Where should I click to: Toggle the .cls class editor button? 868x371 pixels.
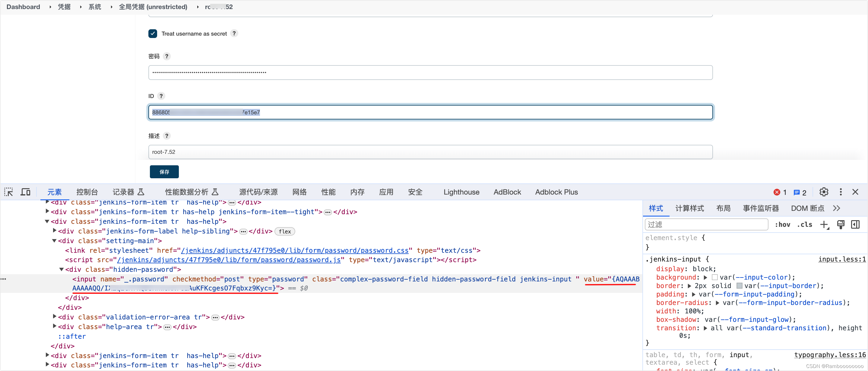pos(805,224)
